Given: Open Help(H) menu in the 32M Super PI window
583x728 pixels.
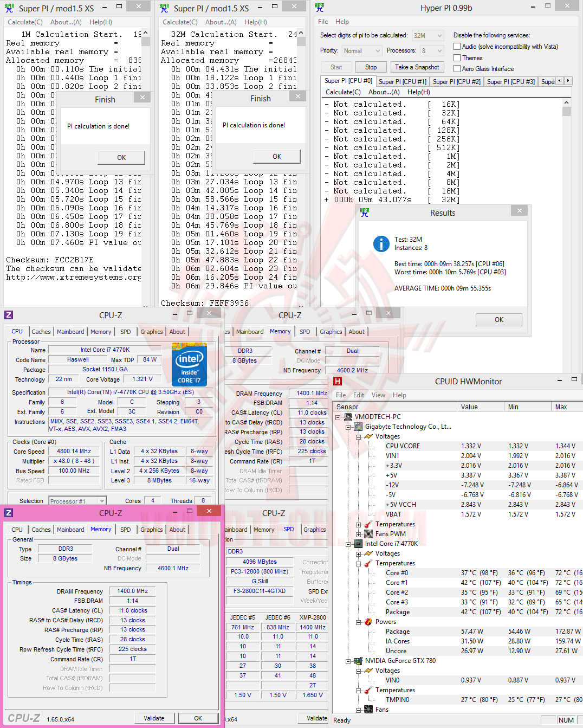Looking at the screenshot, I should click(255, 22).
